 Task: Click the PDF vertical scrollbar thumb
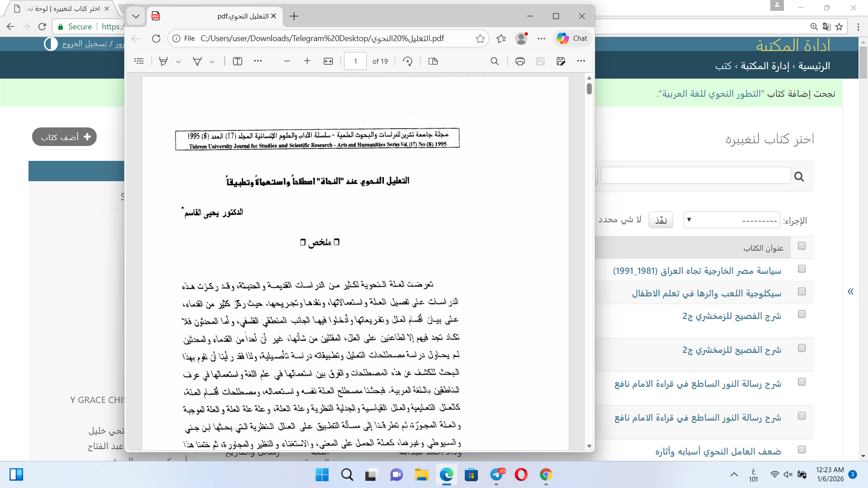click(589, 89)
